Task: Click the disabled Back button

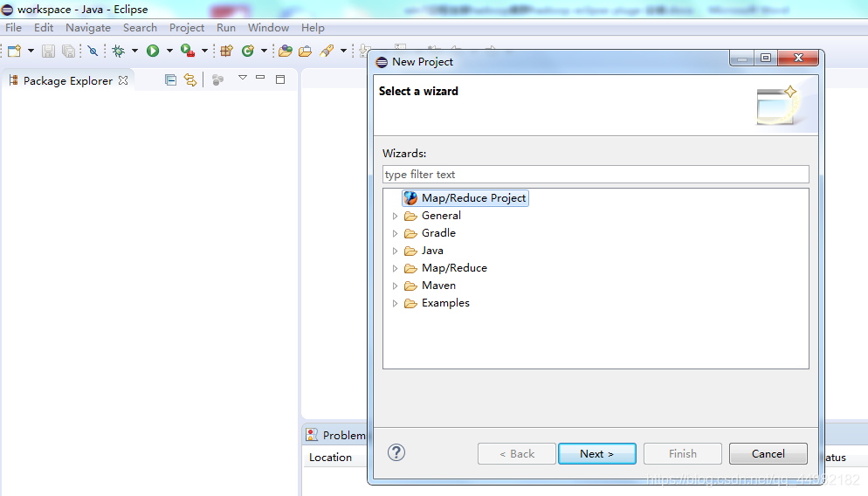Action: pyautogui.click(x=516, y=454)
